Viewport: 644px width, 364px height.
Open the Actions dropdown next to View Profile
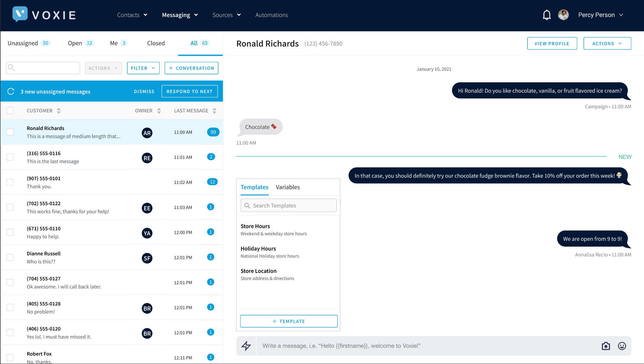(x=607, y=43)
